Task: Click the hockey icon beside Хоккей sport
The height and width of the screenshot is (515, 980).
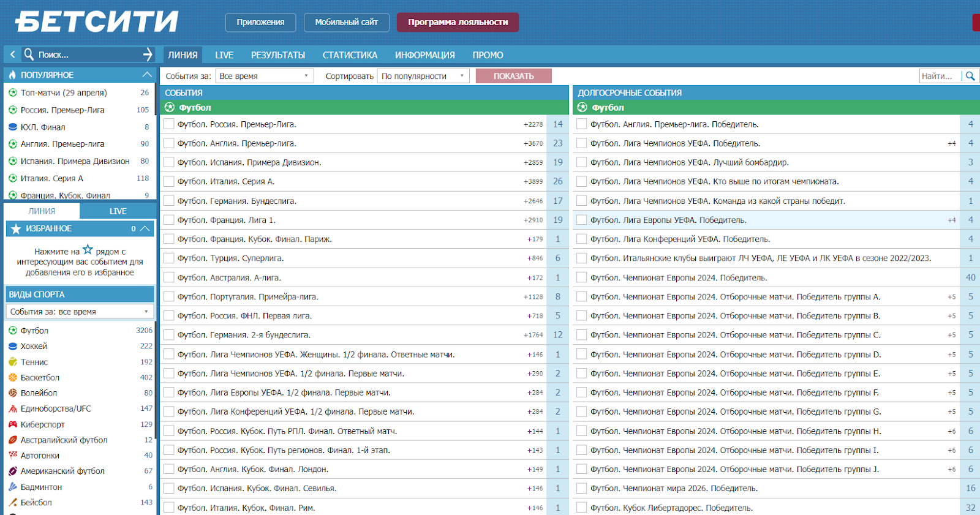Action: [13, 346]
